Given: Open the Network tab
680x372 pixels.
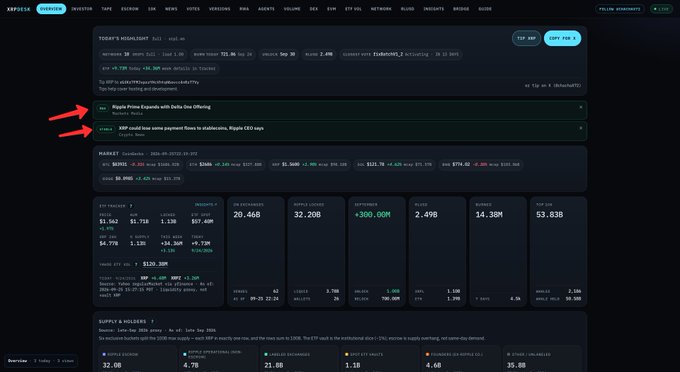Looking at the screenshot, I should pyautogui.click(x=381, y=9).
